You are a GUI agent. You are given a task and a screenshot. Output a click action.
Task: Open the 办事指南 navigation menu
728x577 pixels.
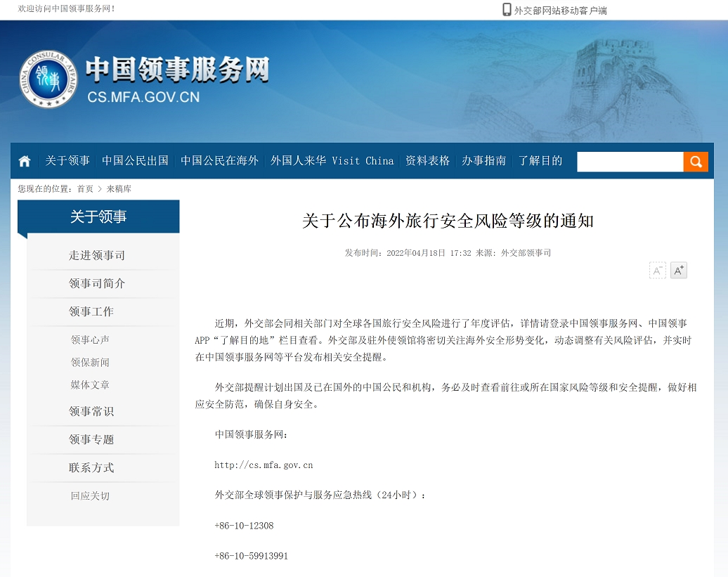coord(483,161)
